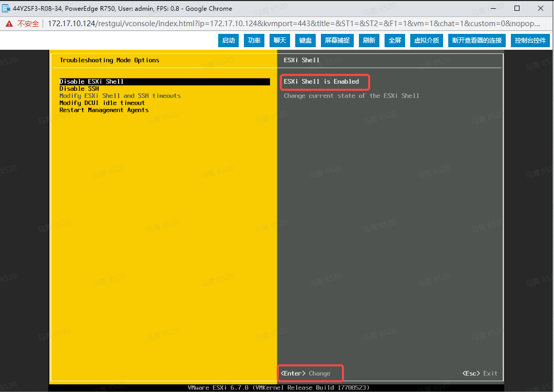
Task: Select the Disable SSH option
Action: tap(79, 88)
